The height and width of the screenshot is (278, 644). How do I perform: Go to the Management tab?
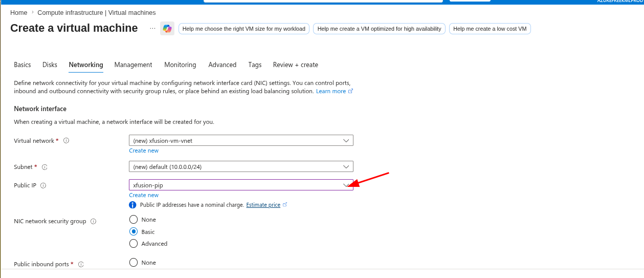[133, 65]
